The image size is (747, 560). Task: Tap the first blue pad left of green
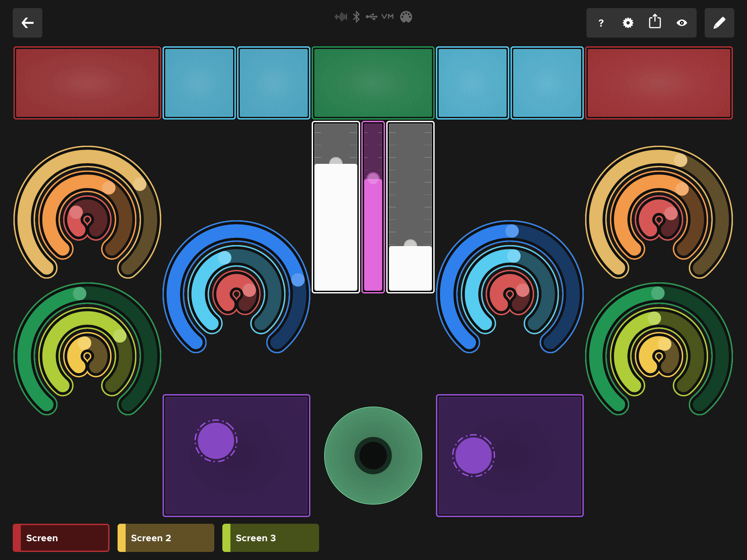(199, 83)
